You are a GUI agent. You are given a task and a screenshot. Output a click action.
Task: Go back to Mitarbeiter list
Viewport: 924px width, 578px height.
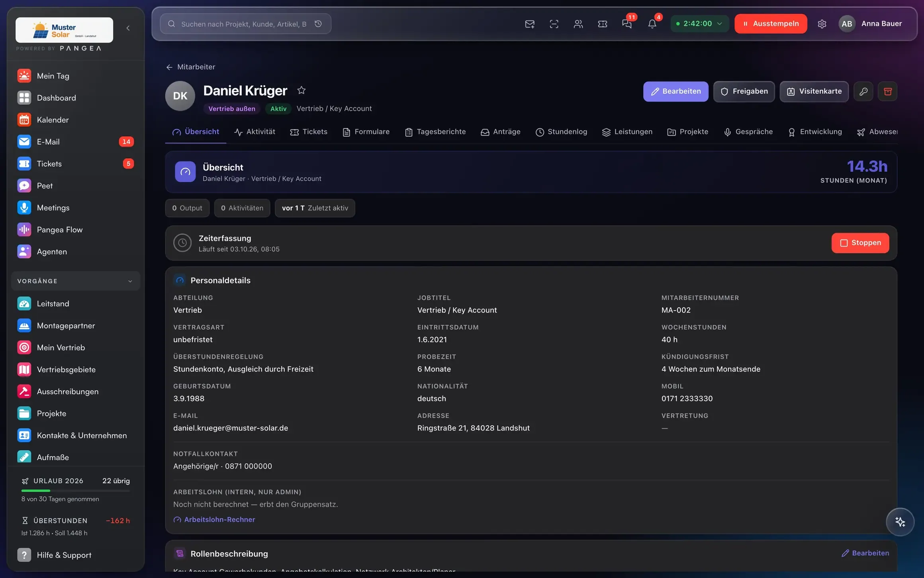tap(191, 67)
